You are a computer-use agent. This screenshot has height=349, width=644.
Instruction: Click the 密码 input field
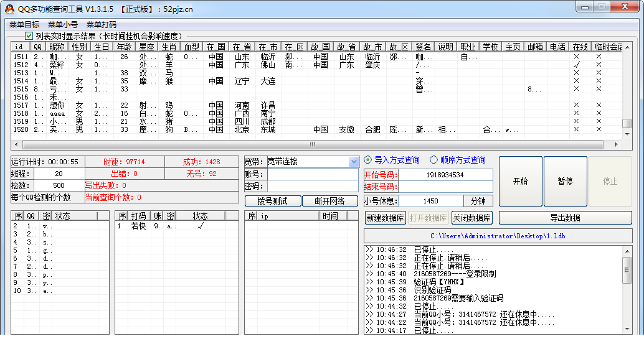pos(313,186)
